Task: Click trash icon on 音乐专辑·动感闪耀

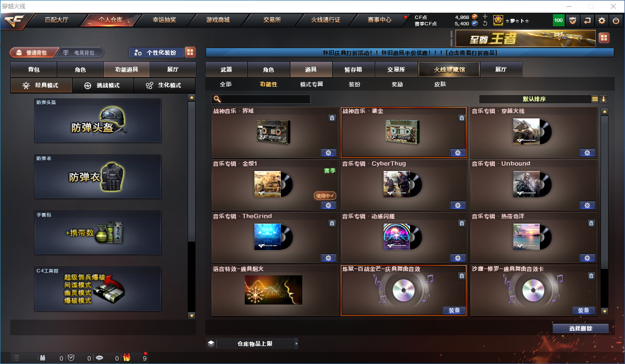Action: (462, 223)
